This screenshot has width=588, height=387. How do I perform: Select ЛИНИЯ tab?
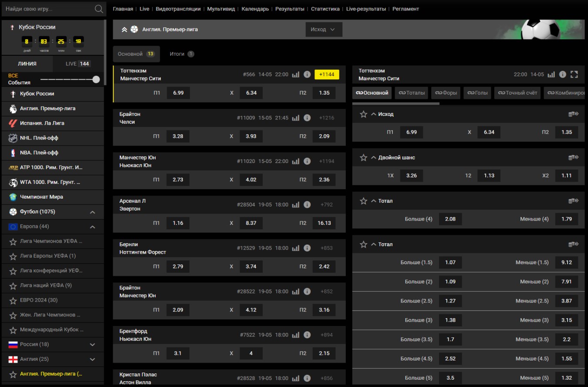[27, 64]
